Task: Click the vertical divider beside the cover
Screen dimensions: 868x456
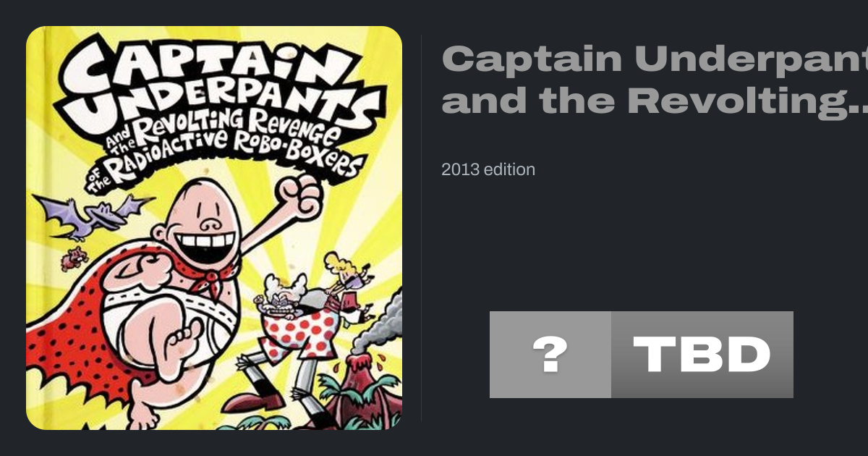Action: (x=422, y=228)
